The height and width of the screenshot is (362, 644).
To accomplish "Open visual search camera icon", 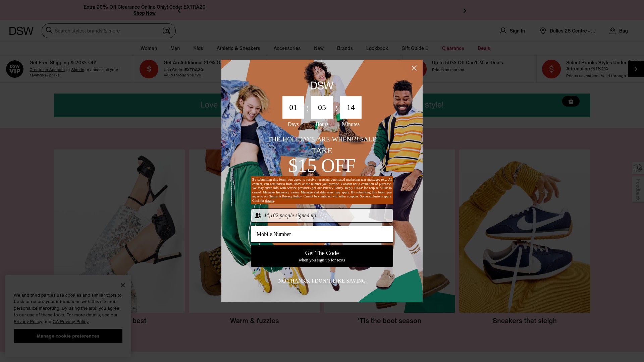I will tap(167, 31).
